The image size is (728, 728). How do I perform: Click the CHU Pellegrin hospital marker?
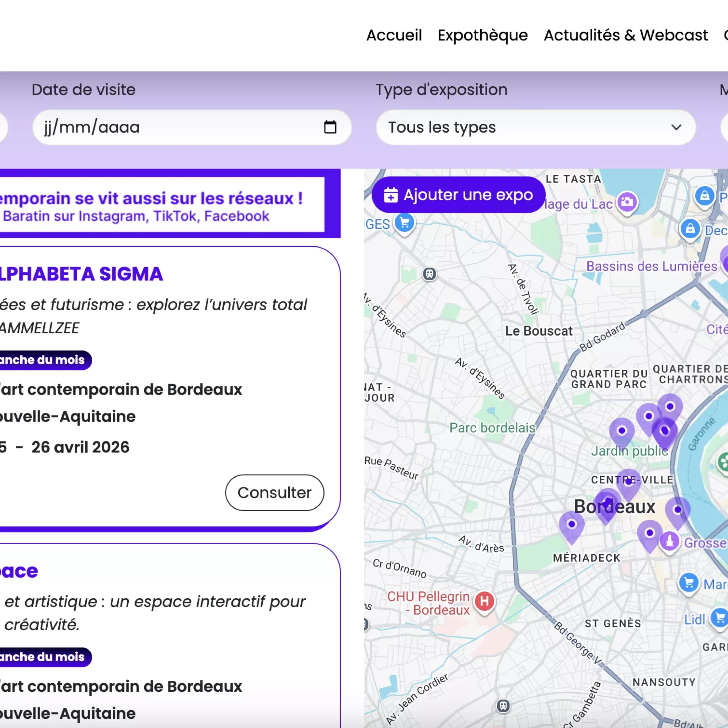pyautogui.click(x=484, y=601)
